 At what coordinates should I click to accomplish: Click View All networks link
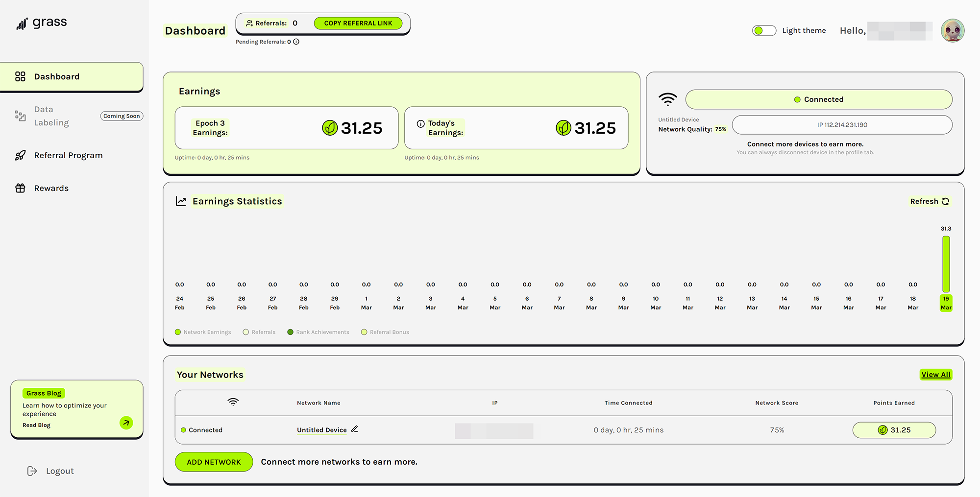pos(935,375)
